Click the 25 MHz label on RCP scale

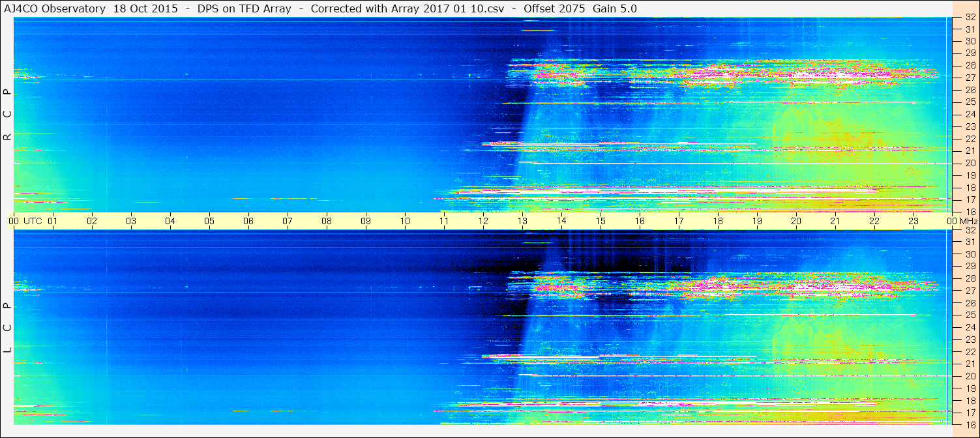click(x=970, y=102)
